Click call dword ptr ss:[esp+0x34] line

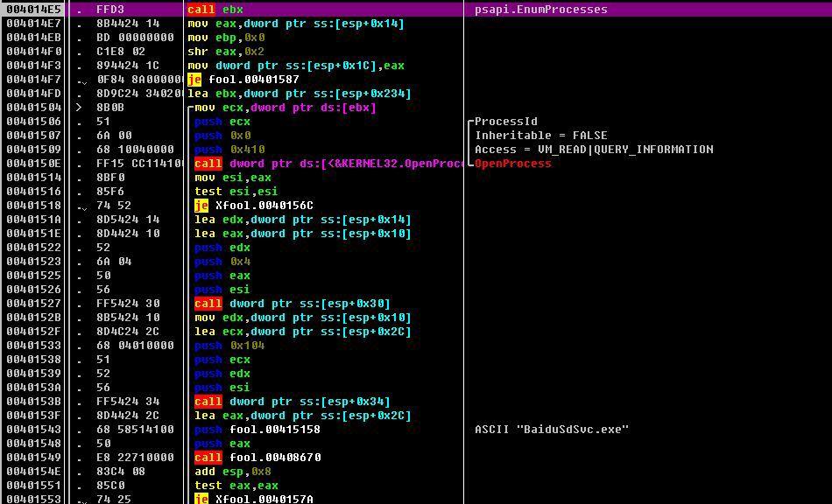293,402
